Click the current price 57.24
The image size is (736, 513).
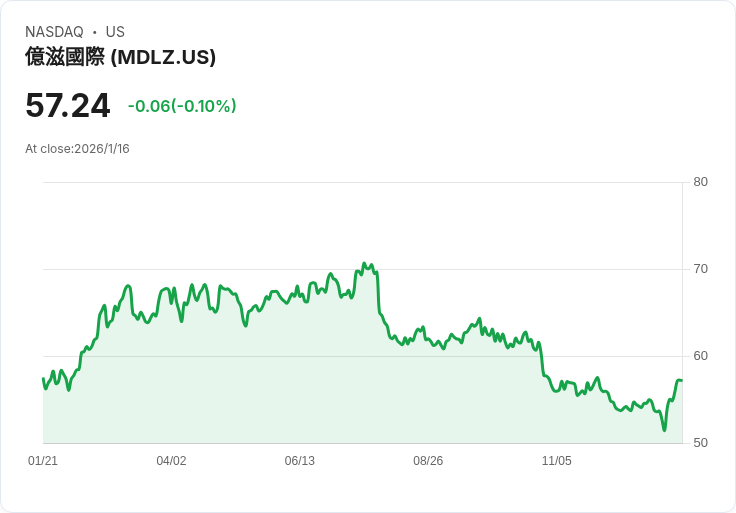pyautogui.click(x=68, y=105)
